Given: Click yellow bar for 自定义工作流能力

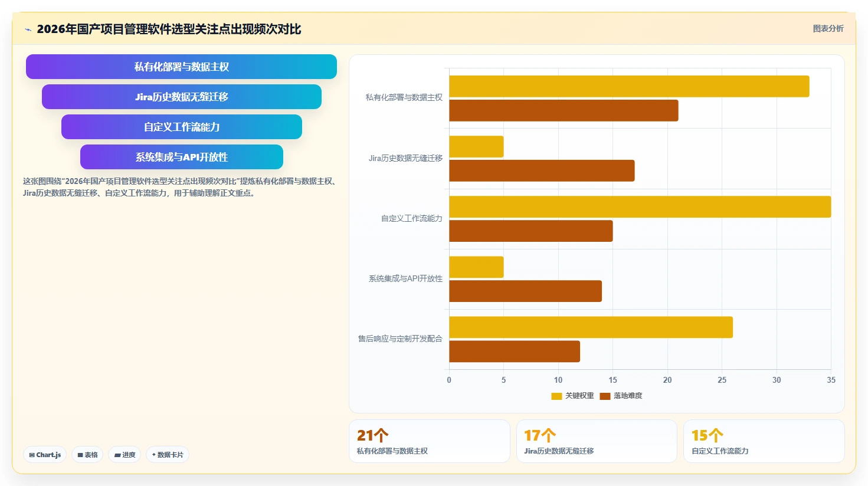Looking at the screenshot, I should pos(640,207).
